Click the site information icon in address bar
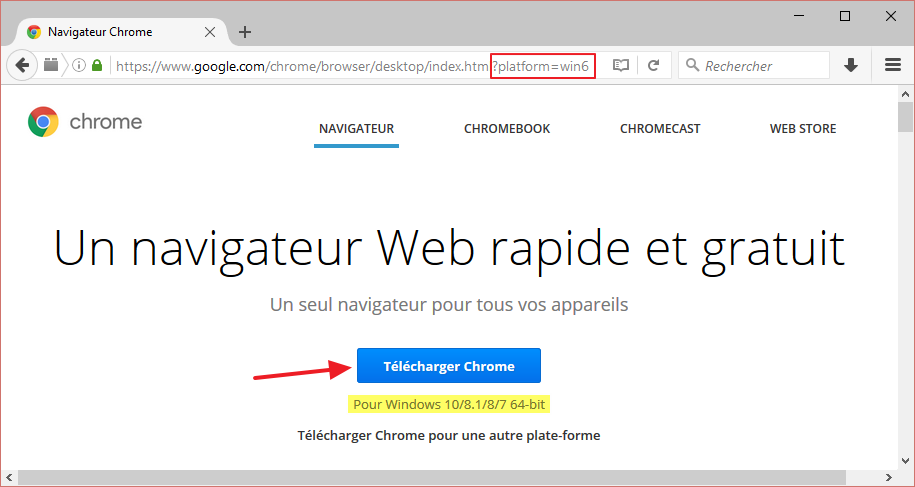Image resolution: width=915 pixels, height=487 pixels. click(79, 65)
